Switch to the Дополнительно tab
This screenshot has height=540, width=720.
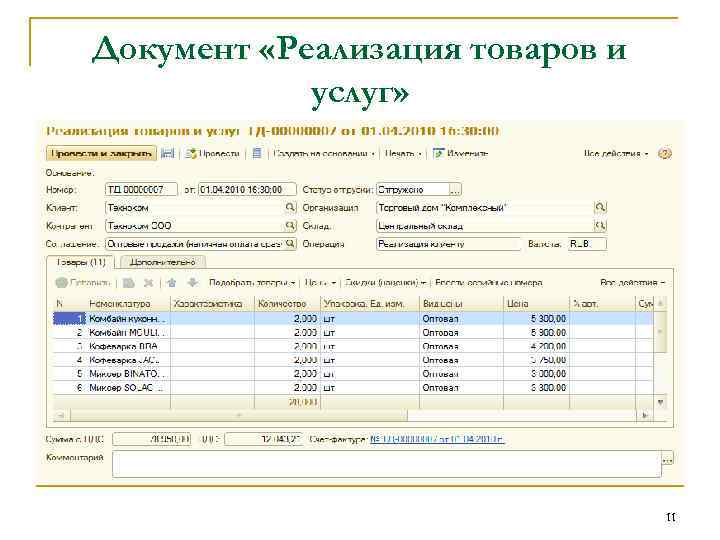[x=163, y=262]
